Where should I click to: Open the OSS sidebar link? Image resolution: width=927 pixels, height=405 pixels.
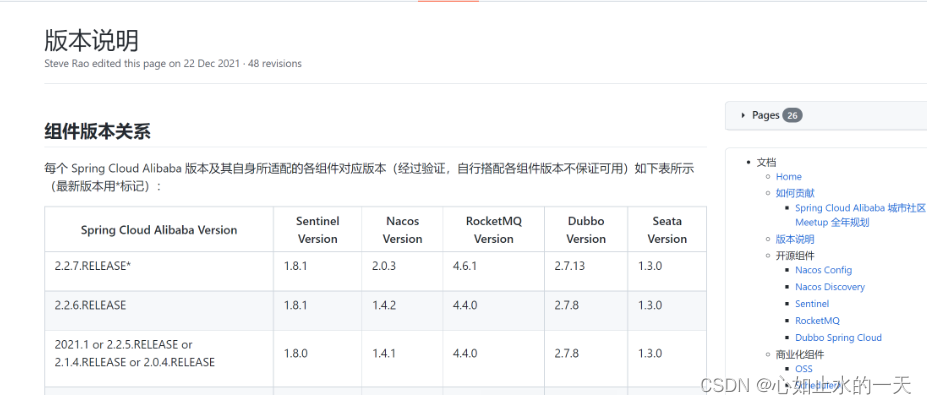coord(804,368)
